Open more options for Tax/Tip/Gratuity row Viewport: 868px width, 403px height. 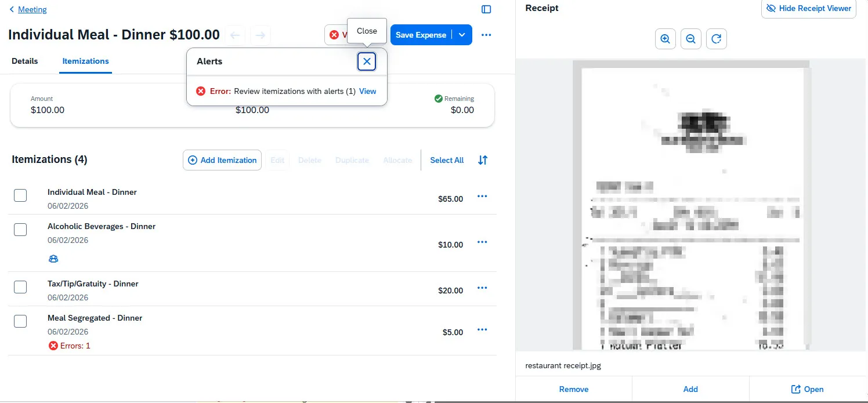tap(482, 288)
